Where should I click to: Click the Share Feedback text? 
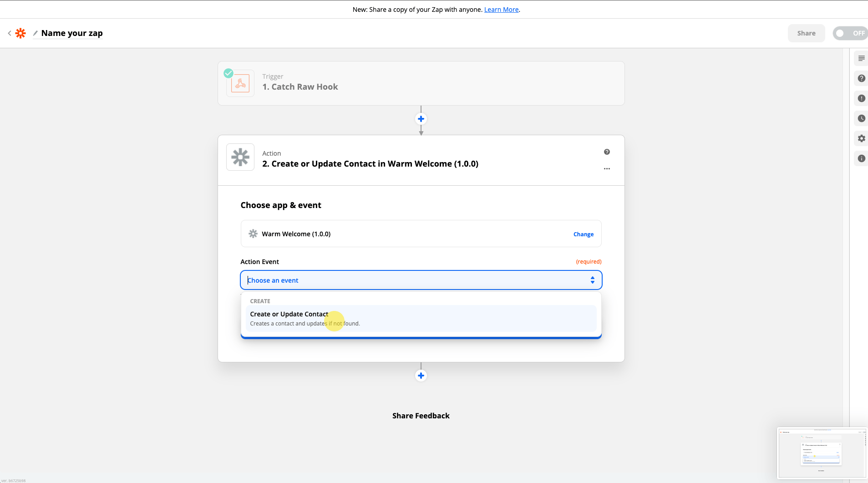(x=421, y=416)
